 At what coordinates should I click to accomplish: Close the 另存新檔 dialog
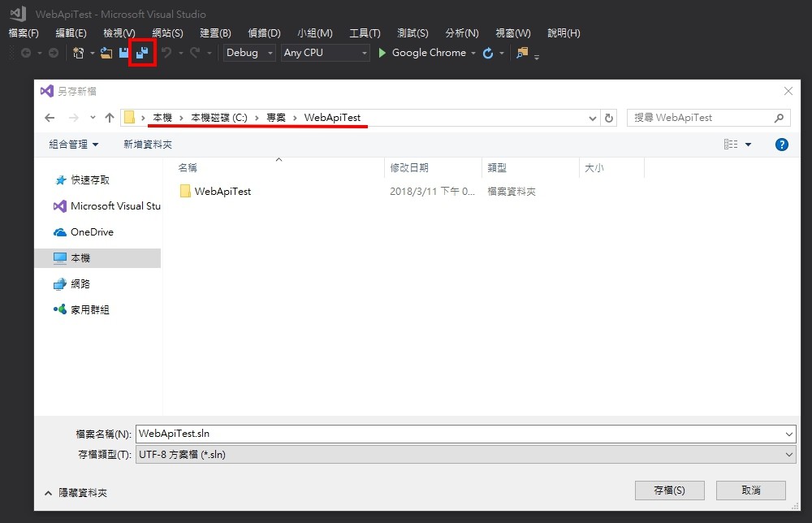coord(788,91)
